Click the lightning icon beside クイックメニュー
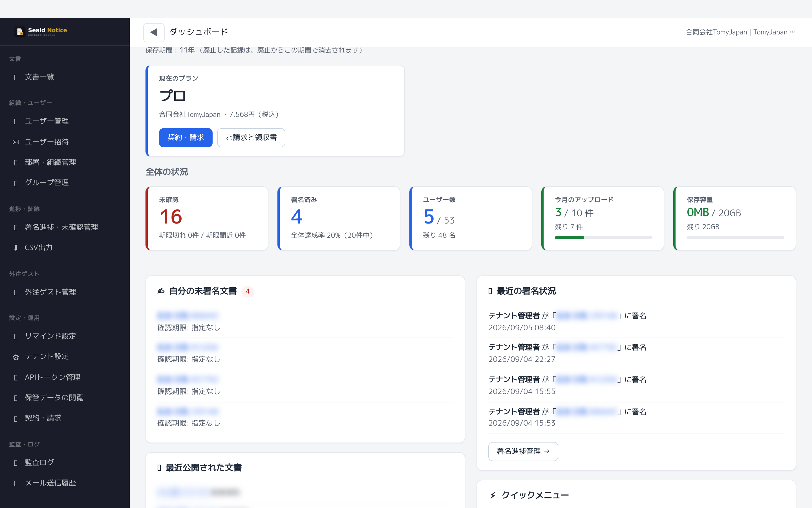The height and width of the screenshot is (508, 812). pos(493,495)
